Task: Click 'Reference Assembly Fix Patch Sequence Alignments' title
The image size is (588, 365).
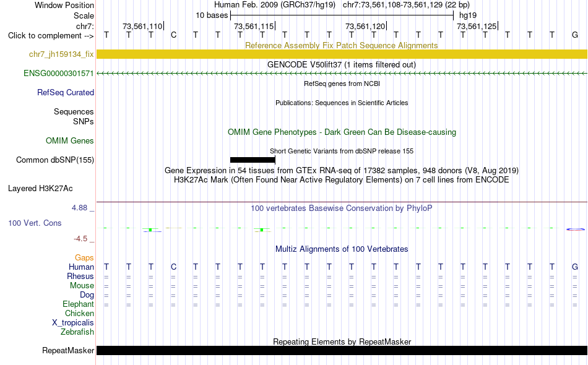Action: (x=341, y=45)
